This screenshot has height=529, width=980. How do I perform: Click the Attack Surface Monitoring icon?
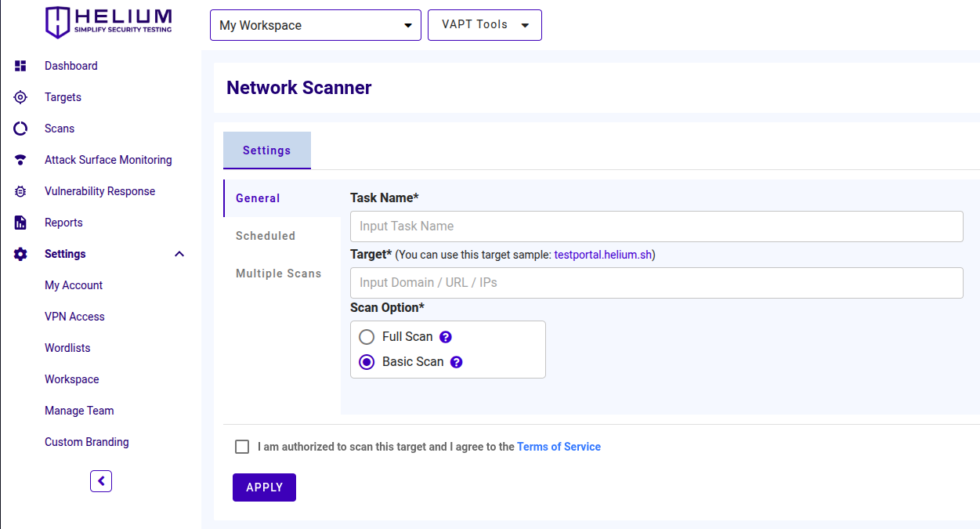tap(20, 160)
